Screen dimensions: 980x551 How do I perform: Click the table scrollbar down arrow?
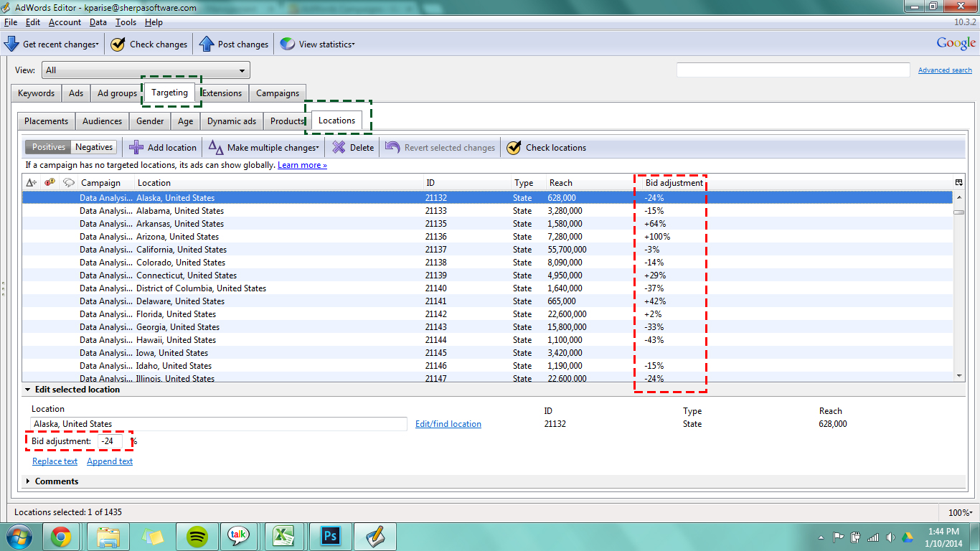coord(958,375)
